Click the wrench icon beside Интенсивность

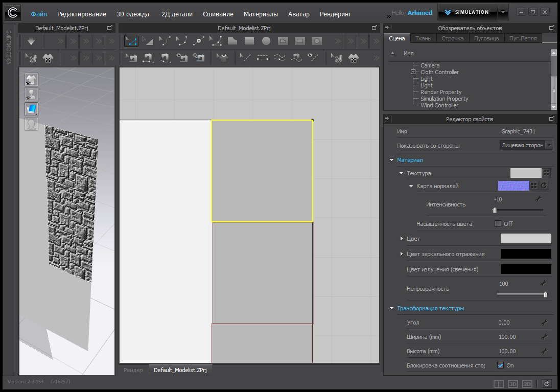click(x=538, y=199)
